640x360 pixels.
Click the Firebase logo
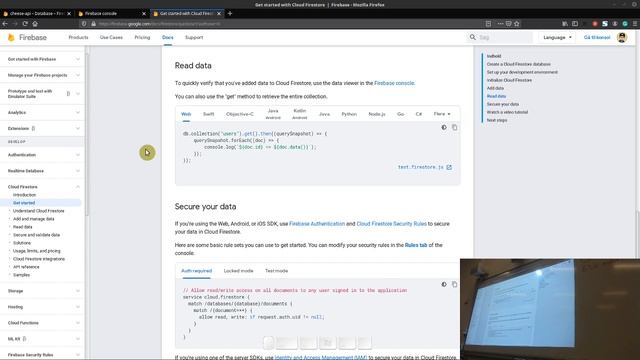pyautogui.click(x=27, y=38)
